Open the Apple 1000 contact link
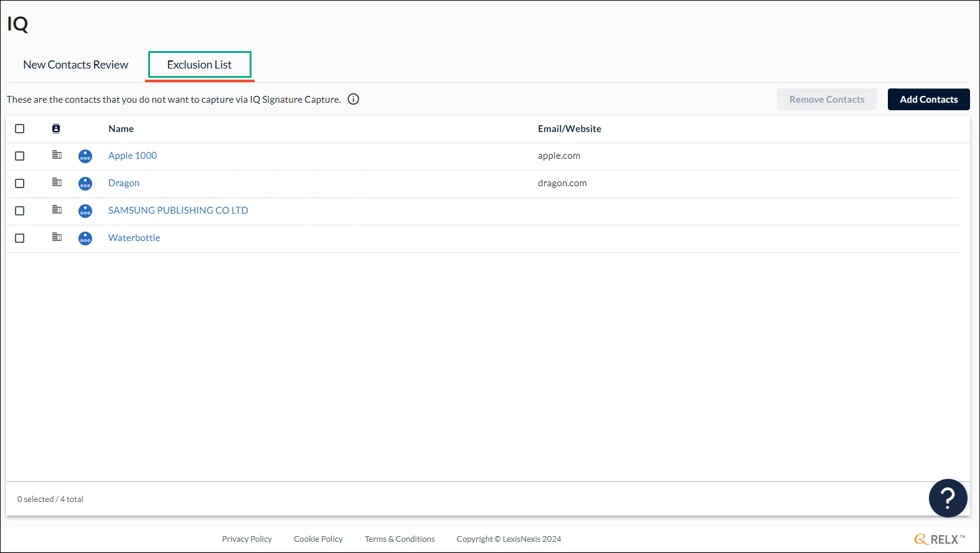This screenshot has height=553, width=980. pos(133,156)
